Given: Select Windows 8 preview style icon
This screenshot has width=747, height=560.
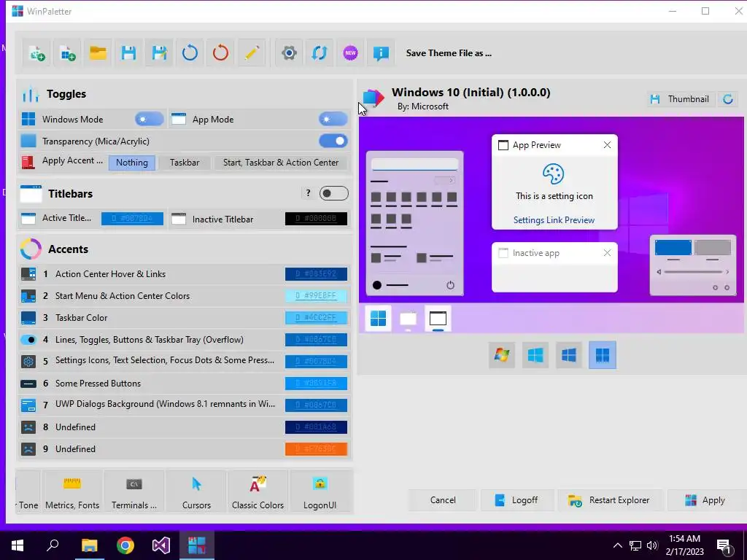Looking at the screenshot, I should [x=535, y=355].
